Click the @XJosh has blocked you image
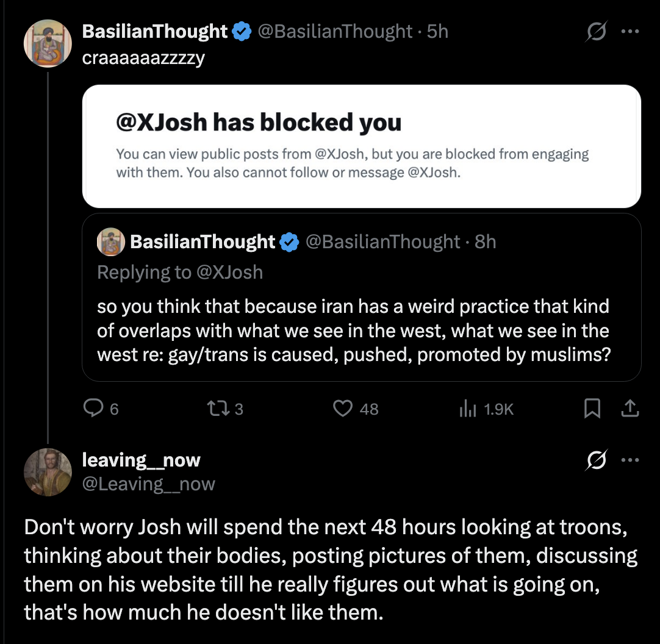 [362, 146]
